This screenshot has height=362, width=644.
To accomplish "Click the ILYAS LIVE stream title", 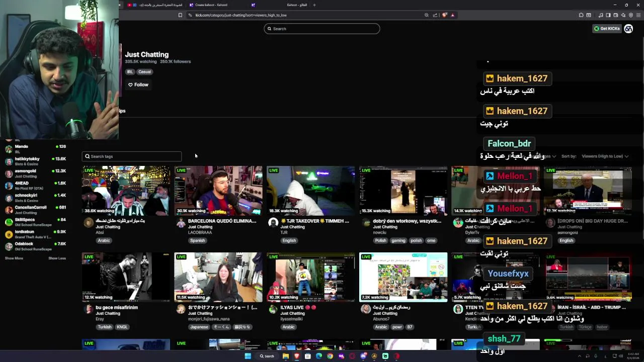I will (x=299, y=307).
